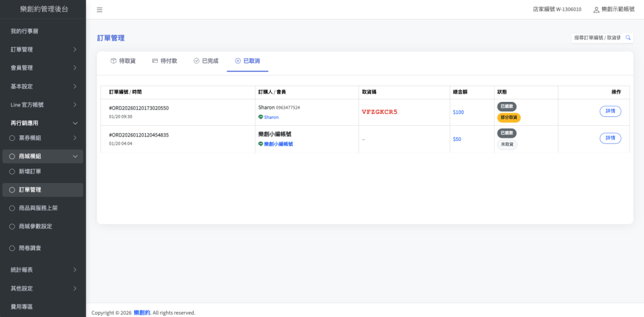The height and width of the screenshot is (317, 644).
Task: Click the user account icon in header
Action: point(596,10)
